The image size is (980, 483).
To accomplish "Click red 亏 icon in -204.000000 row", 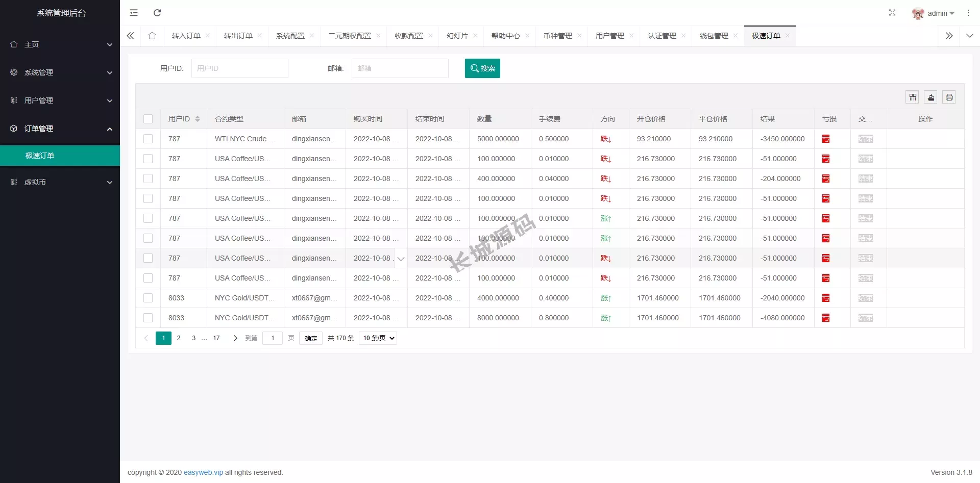I will (826, 179).
